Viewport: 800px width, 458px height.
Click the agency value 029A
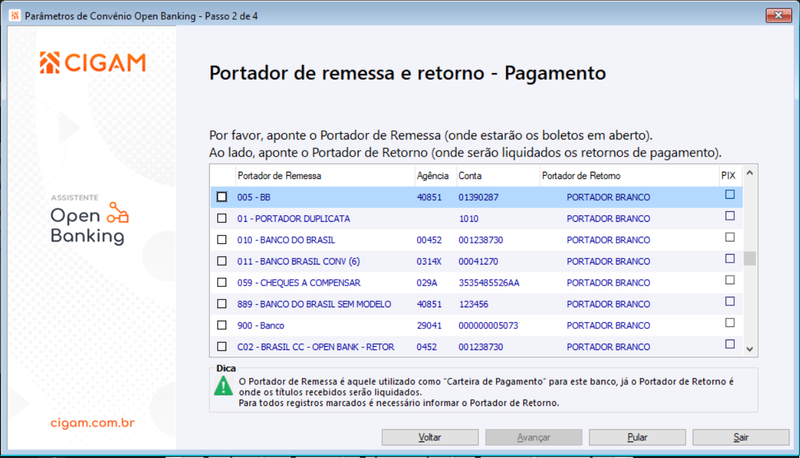pyautogui.click(x=427, y=283)
